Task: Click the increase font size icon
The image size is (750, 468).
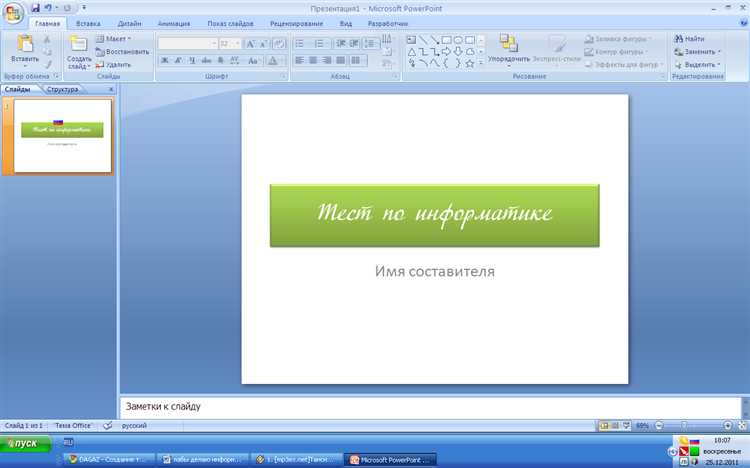Action: click(250, 44)
